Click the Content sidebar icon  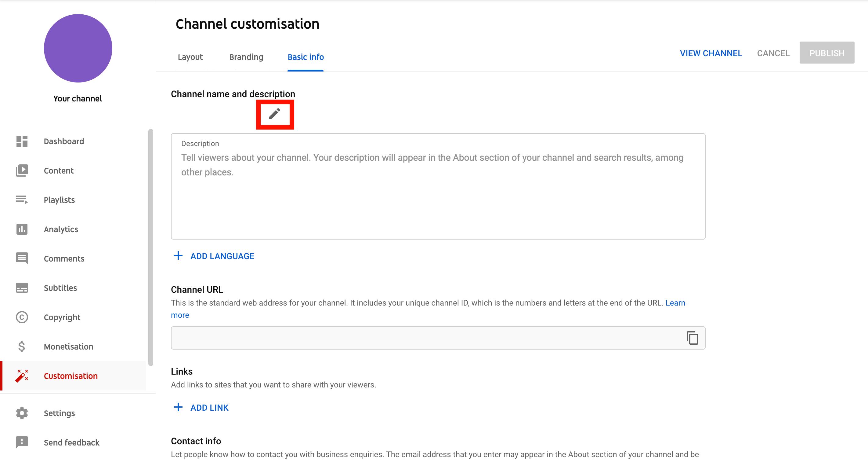(22, 170)
